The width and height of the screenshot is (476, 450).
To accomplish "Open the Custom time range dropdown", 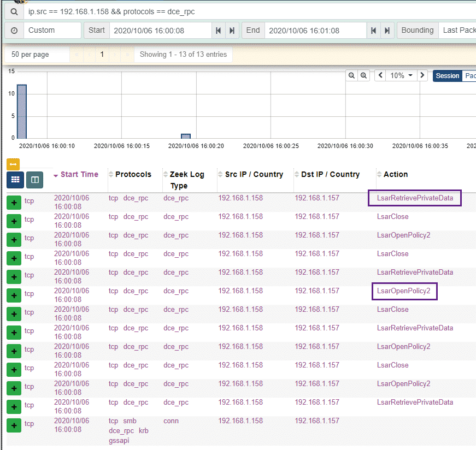I will 52,31.
